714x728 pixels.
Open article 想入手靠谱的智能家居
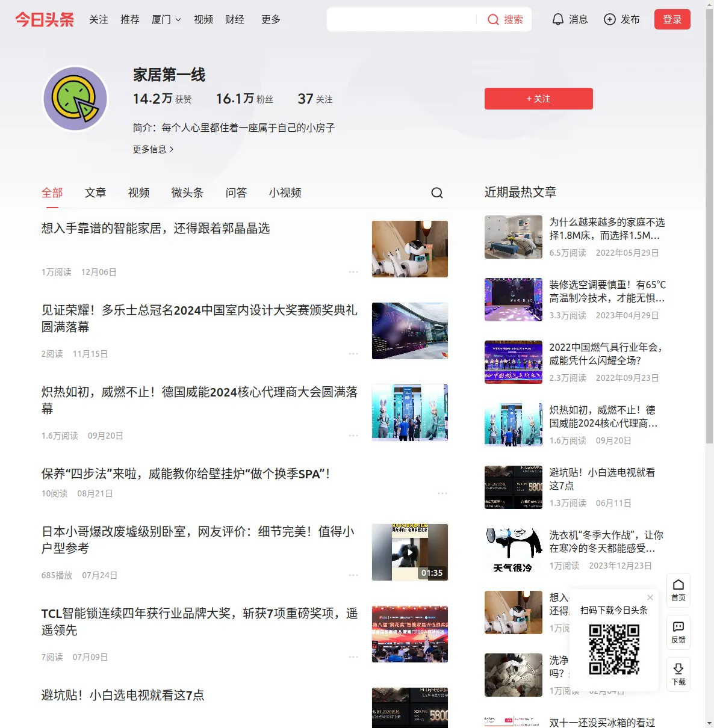156,229
